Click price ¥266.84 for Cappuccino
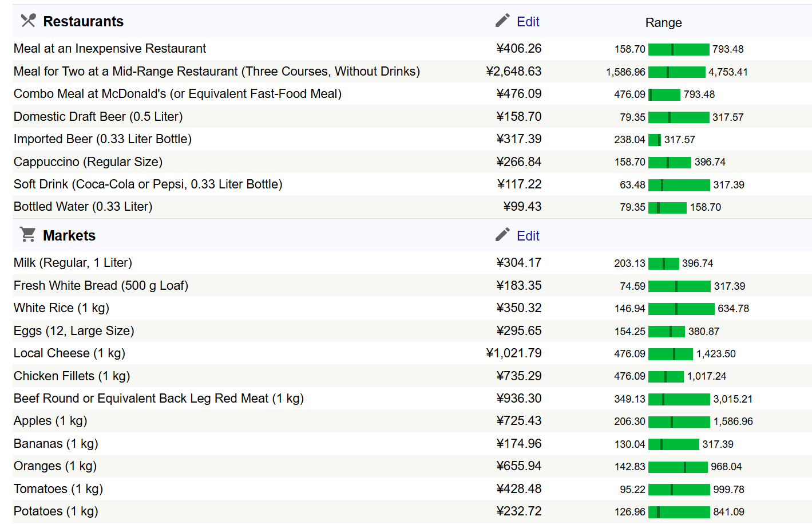This screenshot has width=812, height=524. click(x=519, y=162)
